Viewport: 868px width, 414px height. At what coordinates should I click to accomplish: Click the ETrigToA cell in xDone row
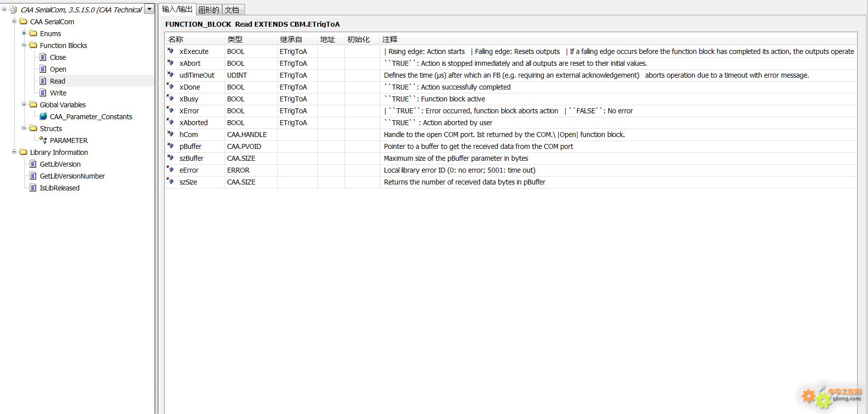297,87
